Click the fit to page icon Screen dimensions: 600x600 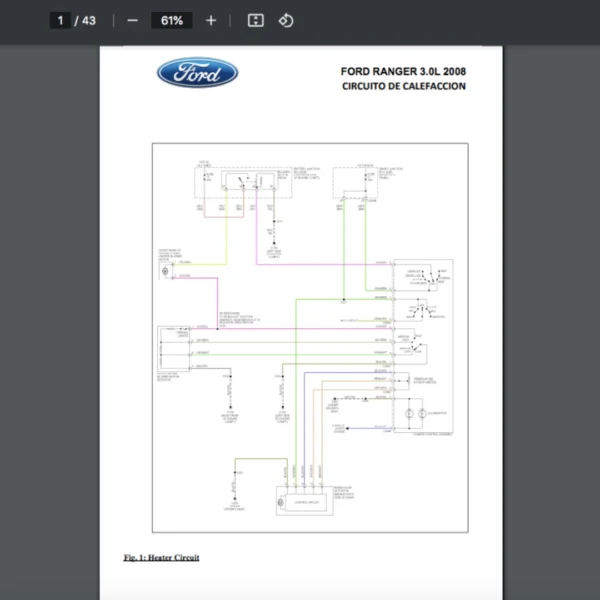tap(255, 20)
